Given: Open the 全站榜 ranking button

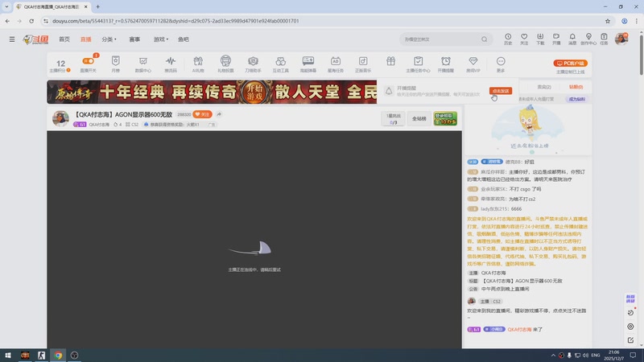Looking at the screenshot, I should (x=419, y=118).
